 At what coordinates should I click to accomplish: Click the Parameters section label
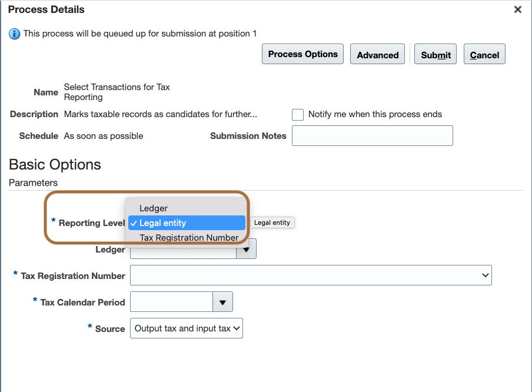[x=33, y=182]
